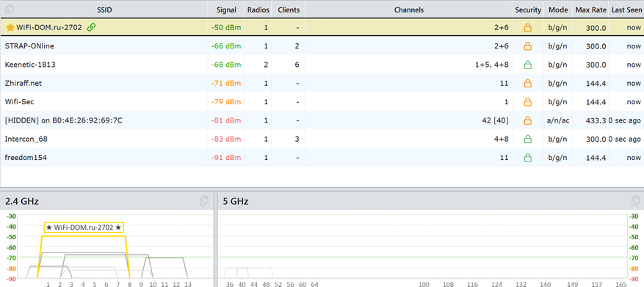Click the green lock icon for Intercon_68
This screenshot has width=644, height=287.
[x=528, y=139]
